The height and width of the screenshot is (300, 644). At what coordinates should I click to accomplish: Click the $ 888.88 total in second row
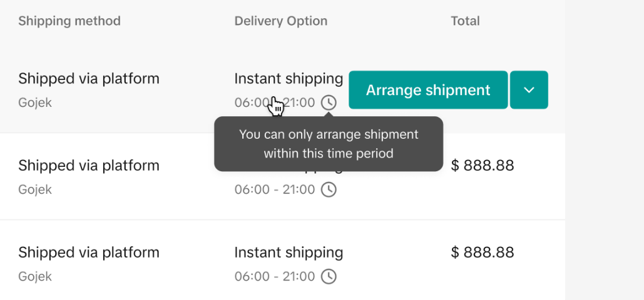[483, 166]
